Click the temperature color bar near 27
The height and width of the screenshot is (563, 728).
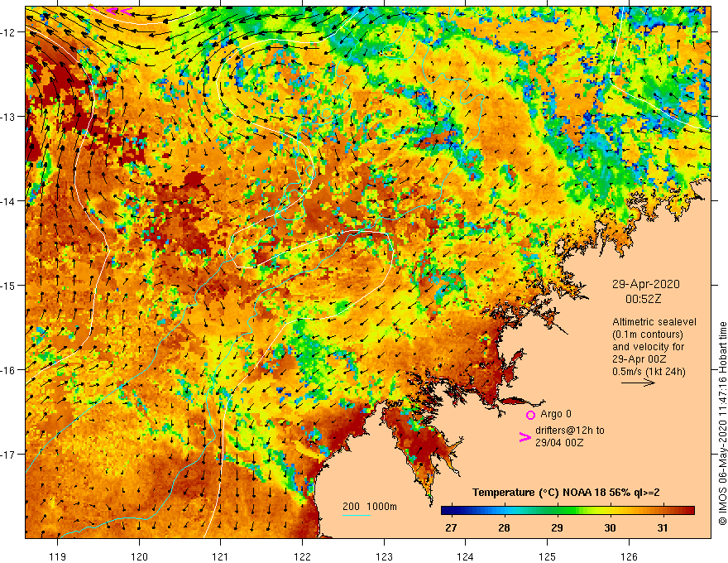click(451, 511)
